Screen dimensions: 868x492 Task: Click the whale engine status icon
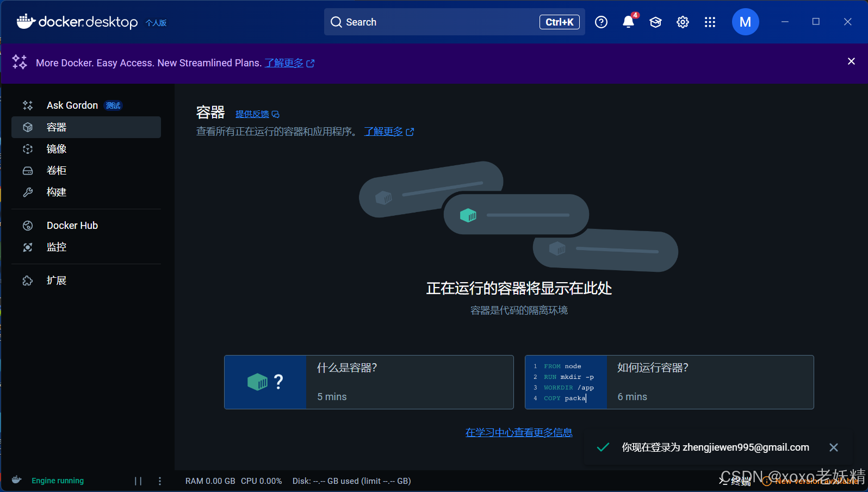pyautogui.click(x=17, y=480)
